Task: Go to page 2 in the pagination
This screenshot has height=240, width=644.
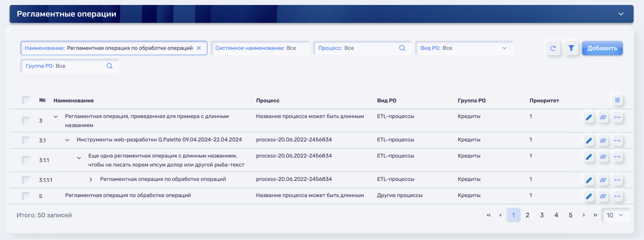Action: pos(528,215)
